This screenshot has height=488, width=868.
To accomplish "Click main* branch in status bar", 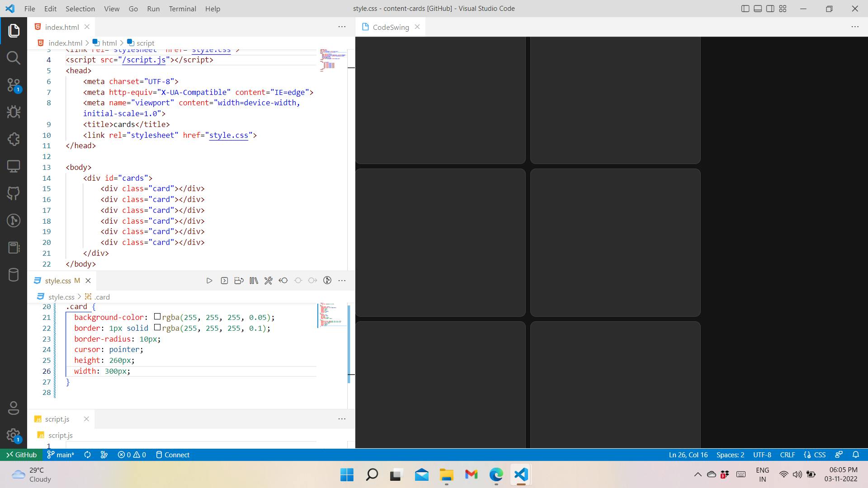I will pyautogui.click(x=61, y=455).
